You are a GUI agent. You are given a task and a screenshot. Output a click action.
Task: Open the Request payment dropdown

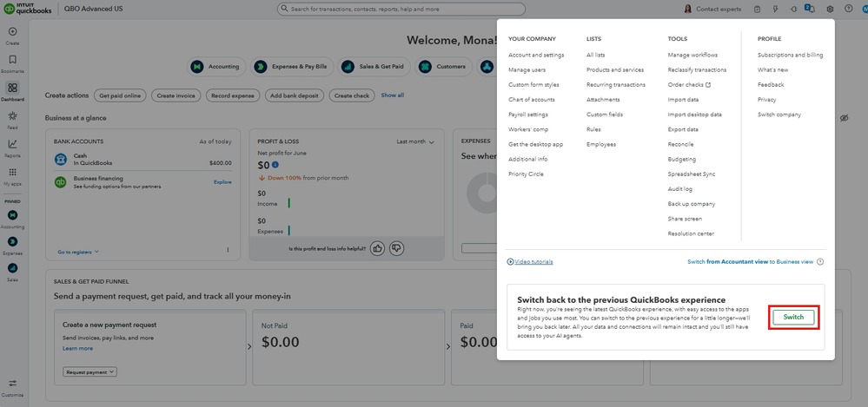point(90,371)
